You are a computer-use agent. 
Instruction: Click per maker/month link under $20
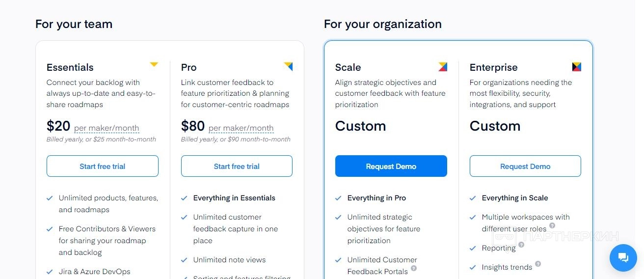[107, 128]
